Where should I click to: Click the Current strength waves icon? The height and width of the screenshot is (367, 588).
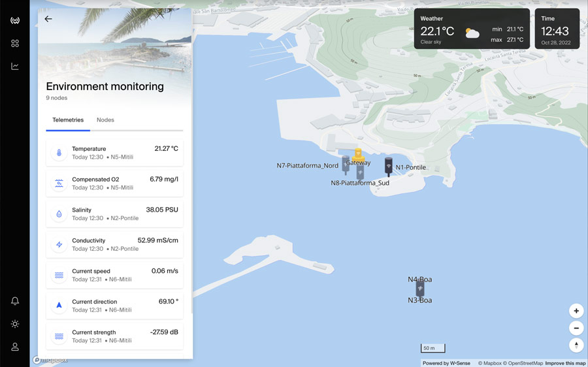coord(59,336)
